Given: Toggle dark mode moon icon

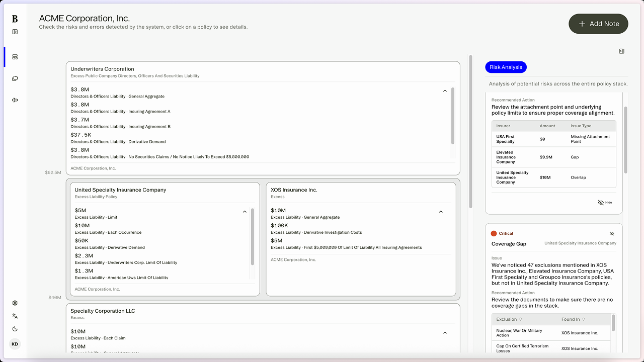Looking at the screenshot, I should [15, 329].
